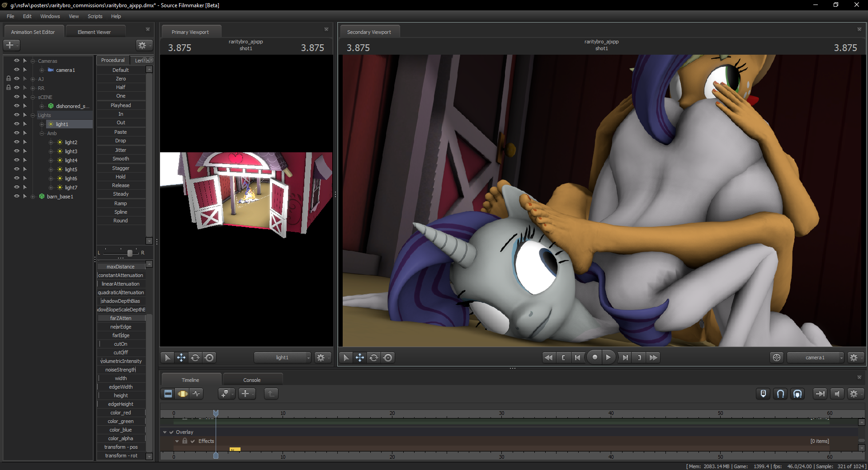Click the color_red slider control
This screenshot has height=470, width=868.
[121, 413]
